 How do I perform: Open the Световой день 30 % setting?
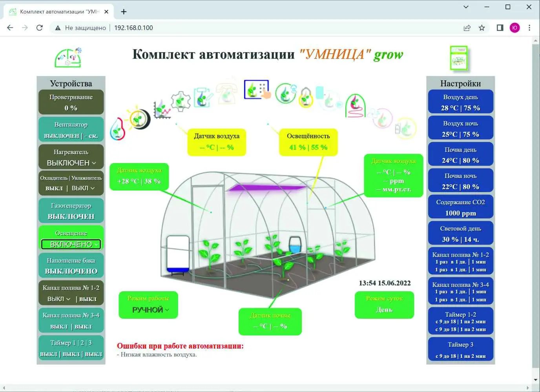click(x=461, y=234)
